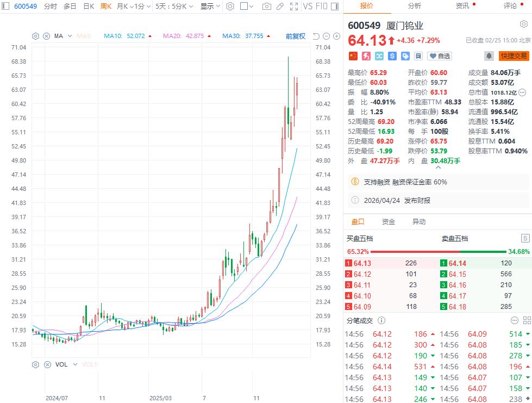Open MA indicator settings gear
Image resolution: width=532 pixels, height=403 pixels.
tap(35, 36)
